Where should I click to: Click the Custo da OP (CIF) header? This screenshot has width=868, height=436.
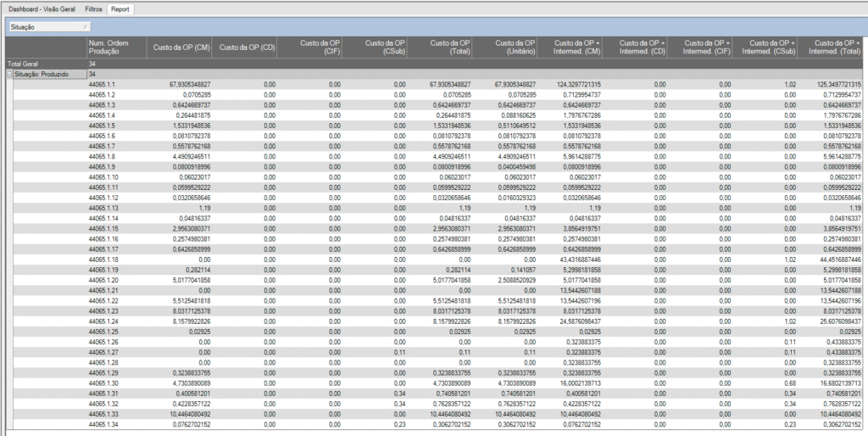tap(311, 48)
